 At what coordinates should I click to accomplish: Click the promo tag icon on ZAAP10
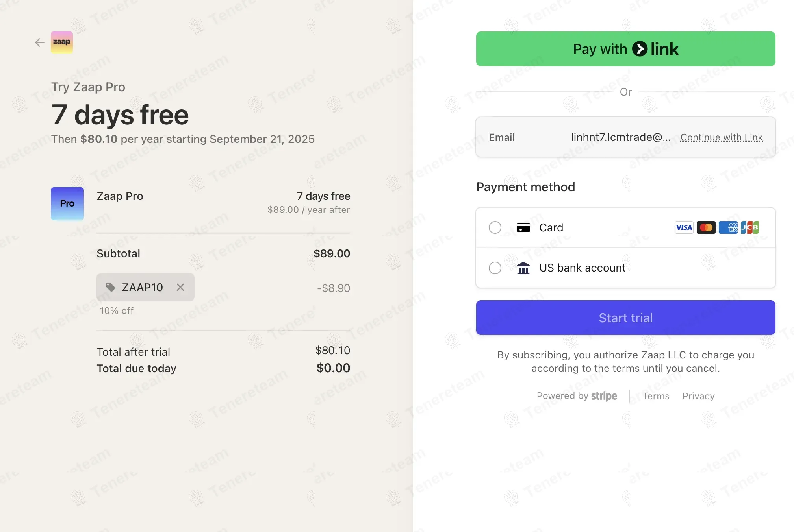pyautogui.click(x=111, y=287)
